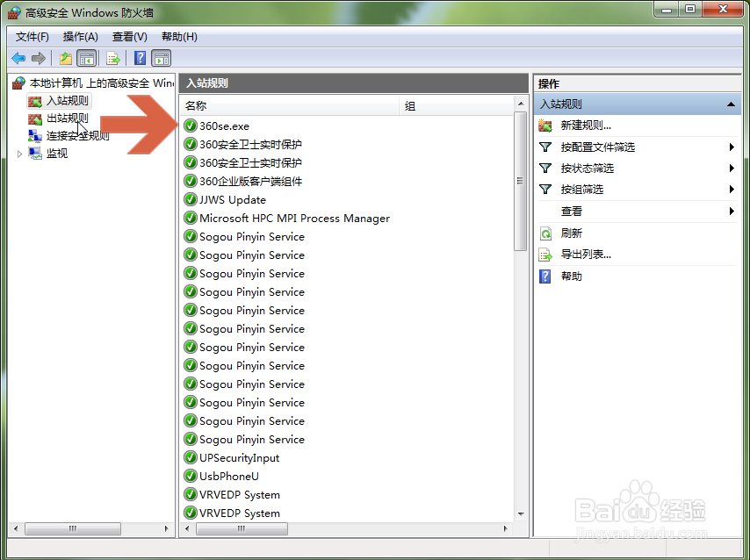The width and height of the screenshot is (750, 560).
Task: Collapse the 入站规则 actions section header
Action: [x=731, y=104]
